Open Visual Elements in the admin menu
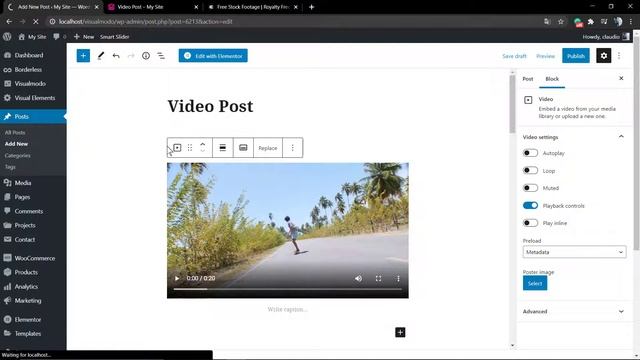This screenshot has width=640, height=360. tap(35, 98)
